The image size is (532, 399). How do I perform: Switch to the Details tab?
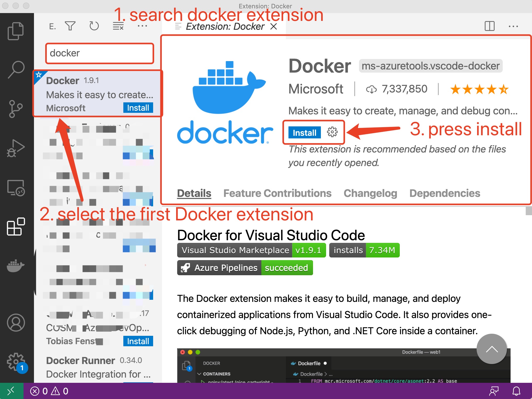(x=194, y=193)
